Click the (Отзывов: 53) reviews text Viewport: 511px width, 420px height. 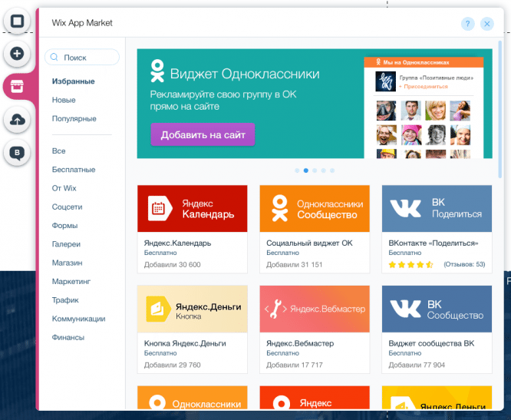(x=464, y=264)
